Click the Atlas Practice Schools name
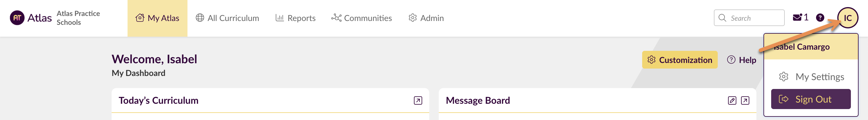The width and height of the screenshot is (868, 120). click(x=78, y=18)
